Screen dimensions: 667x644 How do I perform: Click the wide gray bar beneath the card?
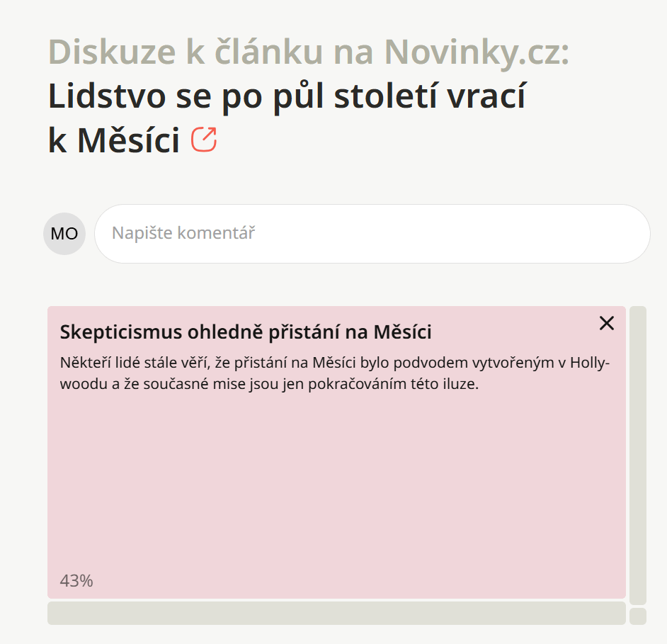pos(336,613)
